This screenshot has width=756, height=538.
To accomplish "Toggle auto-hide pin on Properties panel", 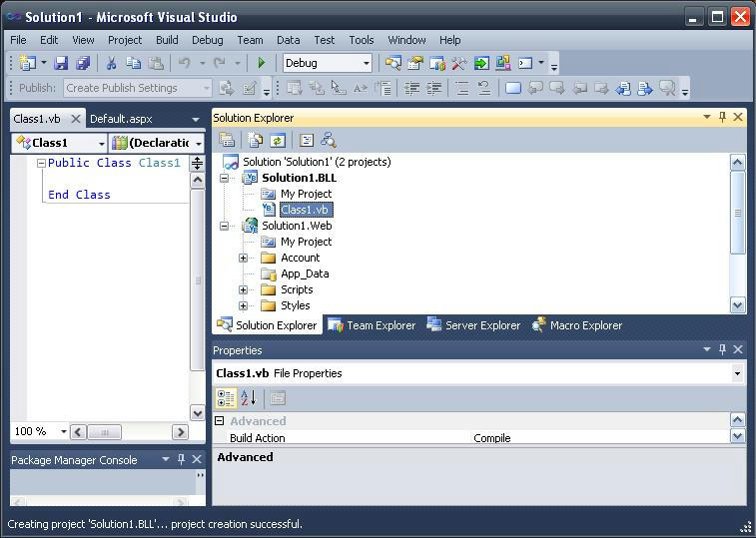I will 722,349.
